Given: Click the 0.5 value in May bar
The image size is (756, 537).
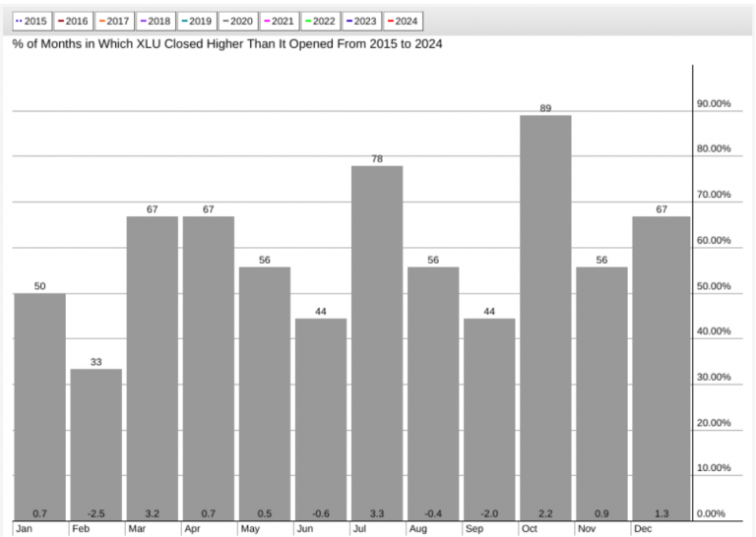Looking at the screenshot, I should click(x=265, y=513).
